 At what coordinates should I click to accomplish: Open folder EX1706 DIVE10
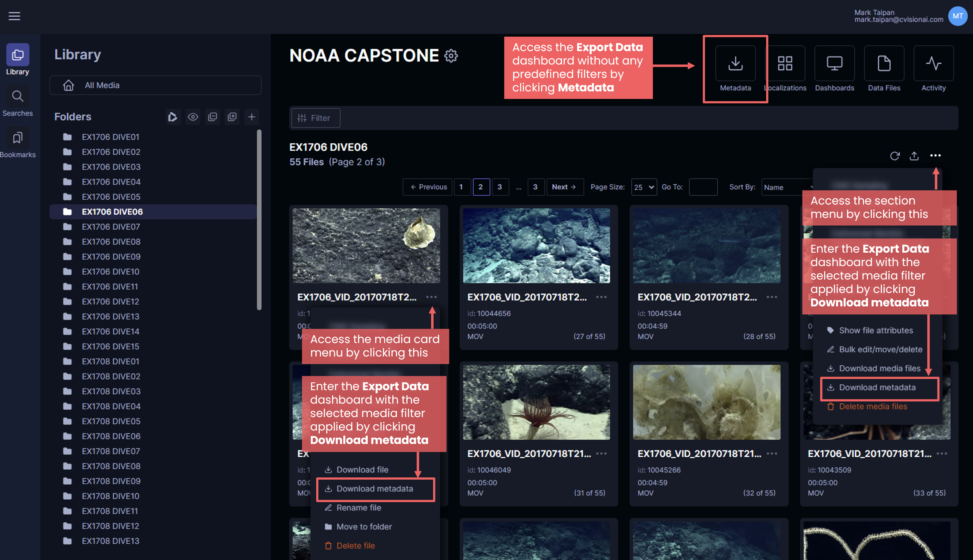153,271
